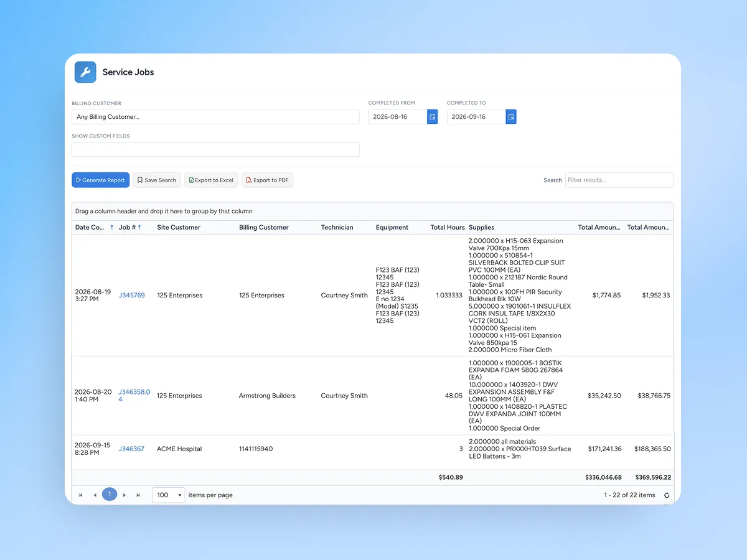Open job link J346367
The height and width of the screenshot is (560, 747).
coord(131,449)
